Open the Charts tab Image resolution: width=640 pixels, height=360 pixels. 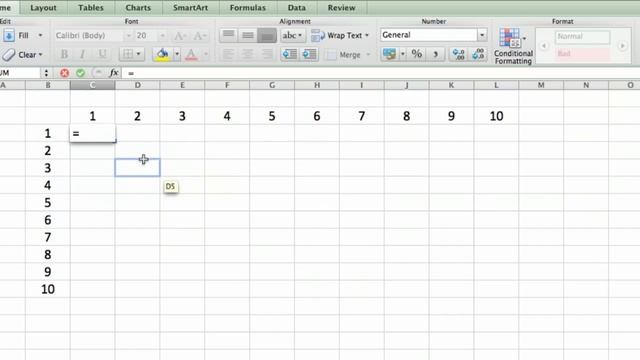pyautogui.click(x=138, y=8)
